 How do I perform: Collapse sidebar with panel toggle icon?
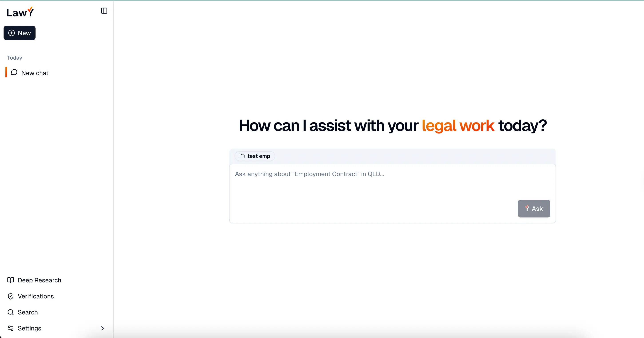point(104,11)
